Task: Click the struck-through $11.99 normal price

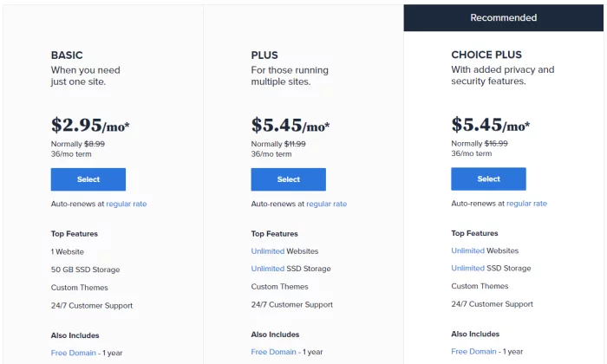Action: pyautogui.click(x=295, y=144)
